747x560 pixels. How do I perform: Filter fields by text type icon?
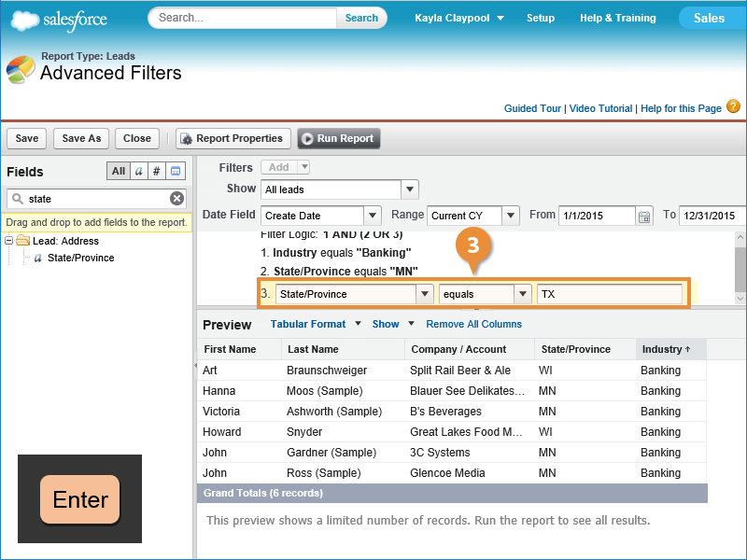(138, 171)
